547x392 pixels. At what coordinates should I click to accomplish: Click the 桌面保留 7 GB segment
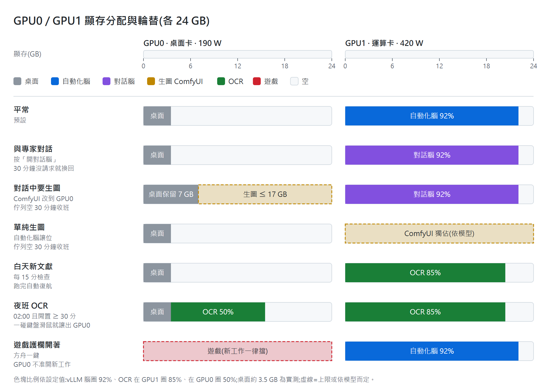point(171,194)
